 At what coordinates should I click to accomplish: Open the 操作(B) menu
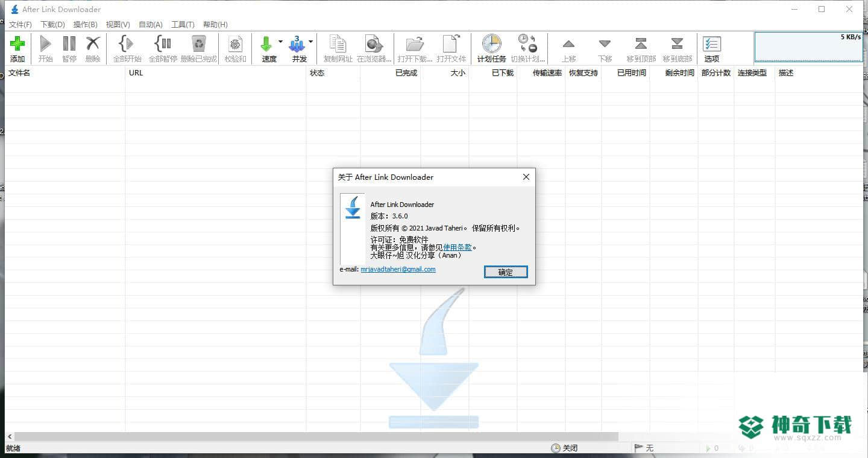click(x=85, y=25)
